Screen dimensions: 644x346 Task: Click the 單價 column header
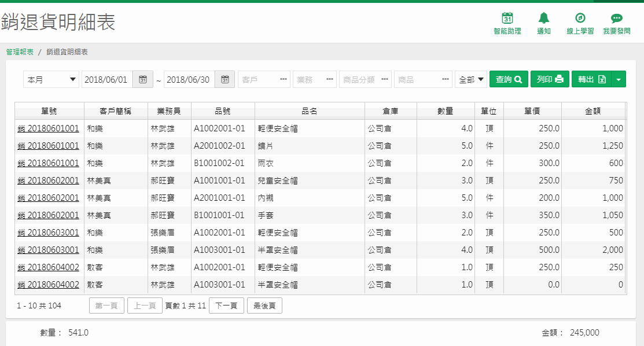(x=532, y=111)
